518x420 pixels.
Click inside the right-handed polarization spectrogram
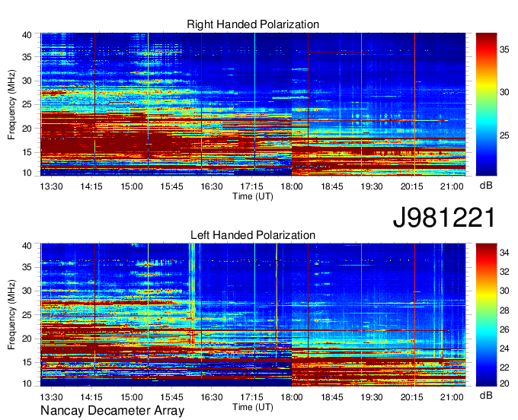point(253,104)
